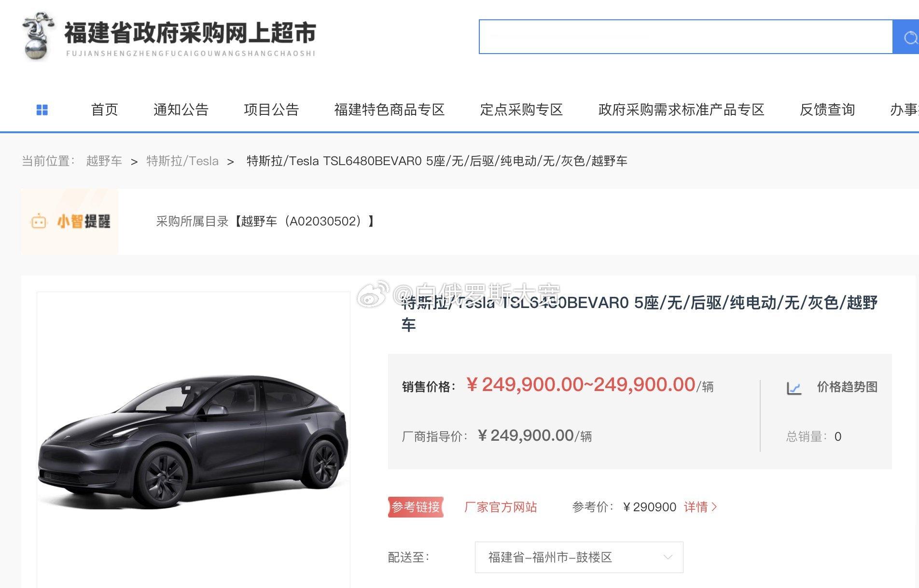The width and height of the screenshot is (919, 588).
Task: Click 详情 next to reference price
Action: [x=700, y=507]
